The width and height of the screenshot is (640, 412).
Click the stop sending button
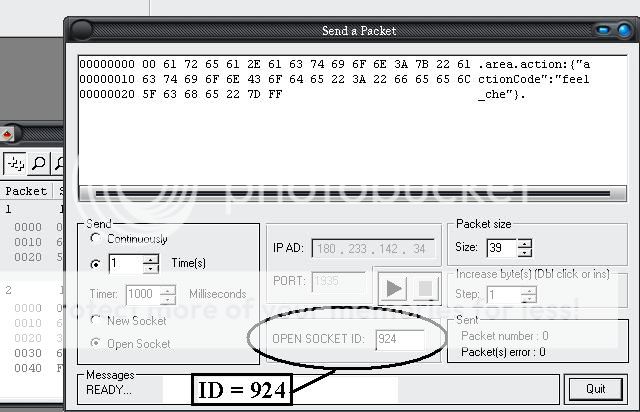tap(425, 289)
